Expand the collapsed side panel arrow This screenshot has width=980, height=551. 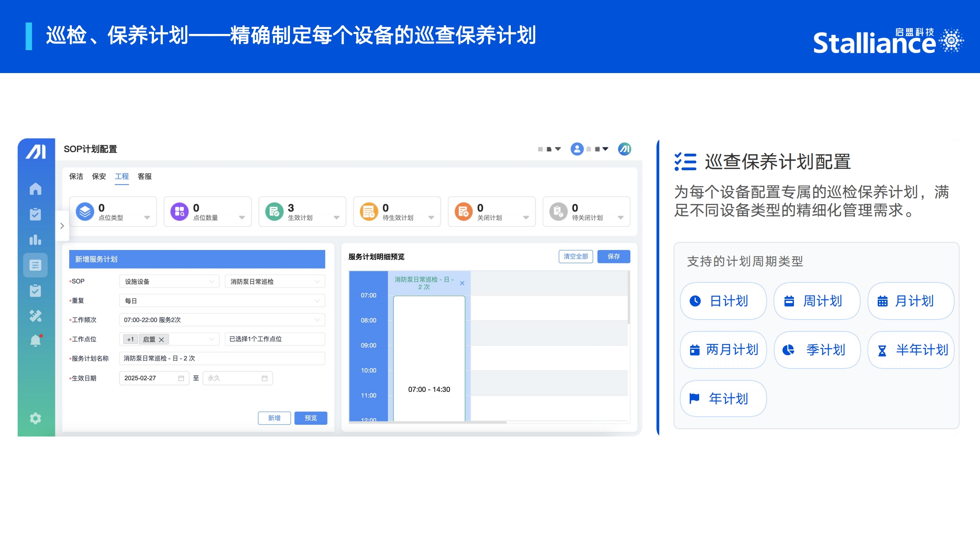coord(62,226)
